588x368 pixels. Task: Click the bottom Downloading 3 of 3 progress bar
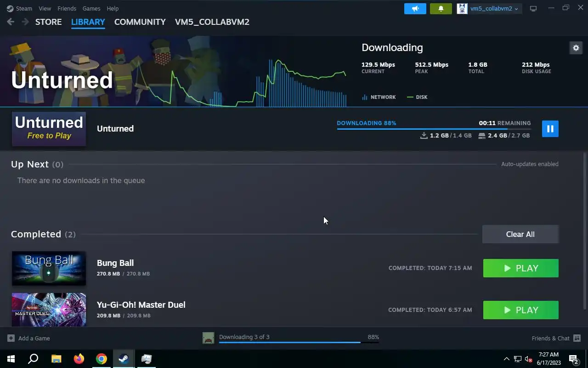(299, 342)
